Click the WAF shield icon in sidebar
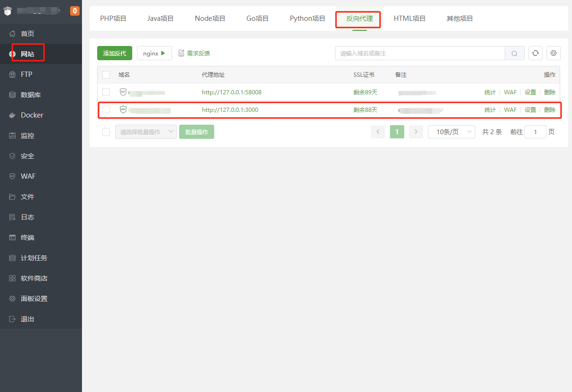 (12, 176)
